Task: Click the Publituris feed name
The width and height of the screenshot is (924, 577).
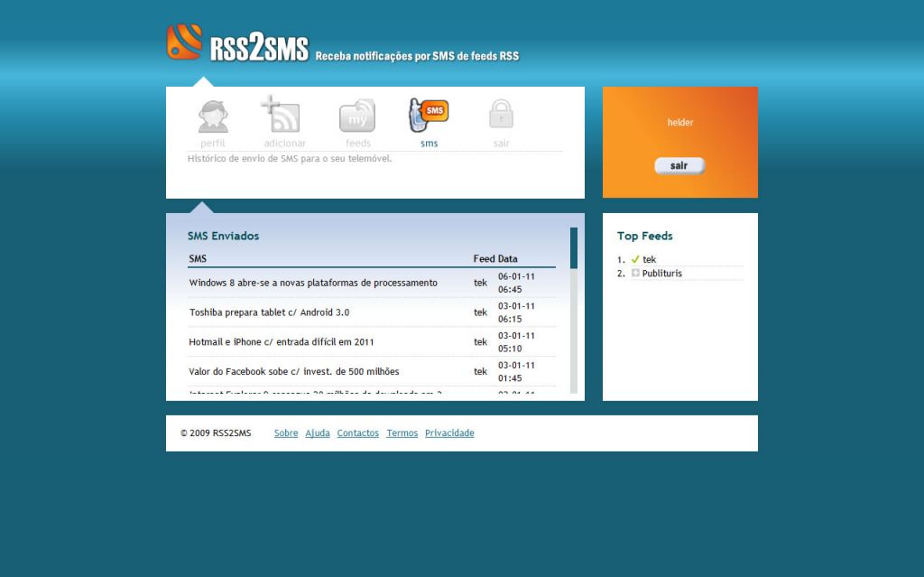Action: click(x=662, y=274)
